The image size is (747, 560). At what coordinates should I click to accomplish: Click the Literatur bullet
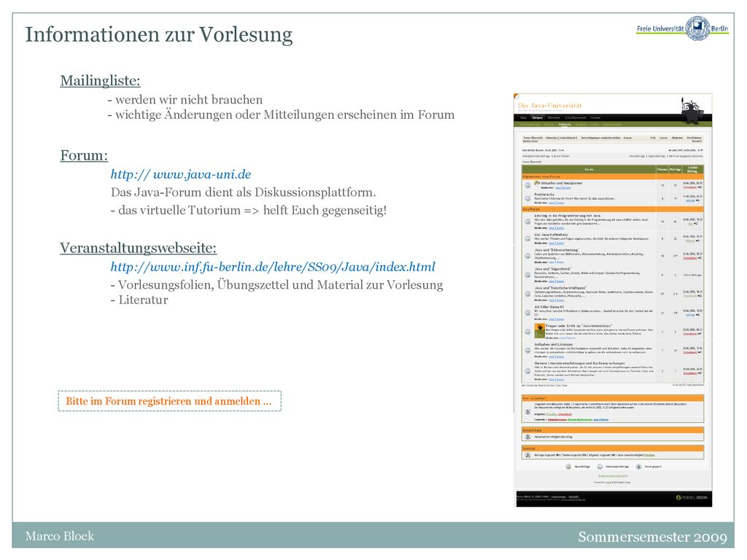pyautogui.click(x=139, y=300)
